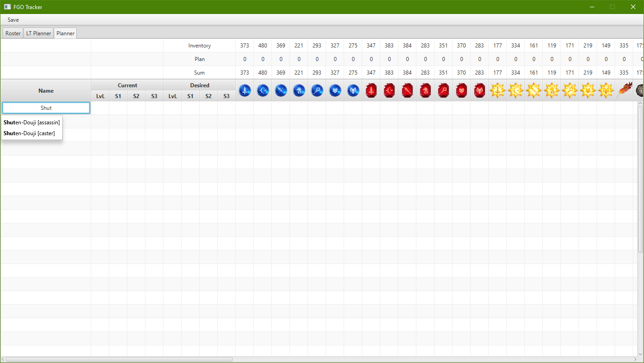Viewport: 644px width, 363px height.
Task: Click the gold Saber secret gem icon
Action: click(498, 90)
